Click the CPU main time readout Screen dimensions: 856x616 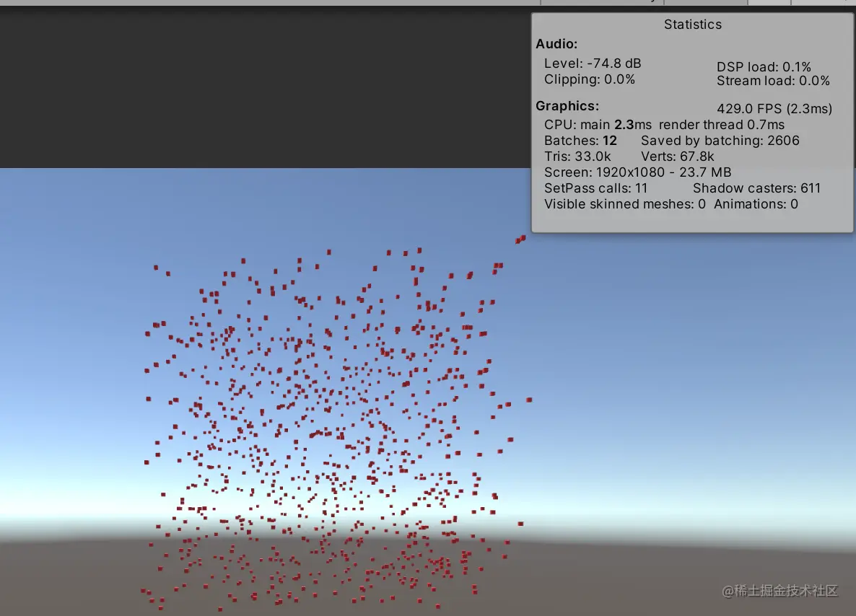pyautogui.click(x=588, y=124)
